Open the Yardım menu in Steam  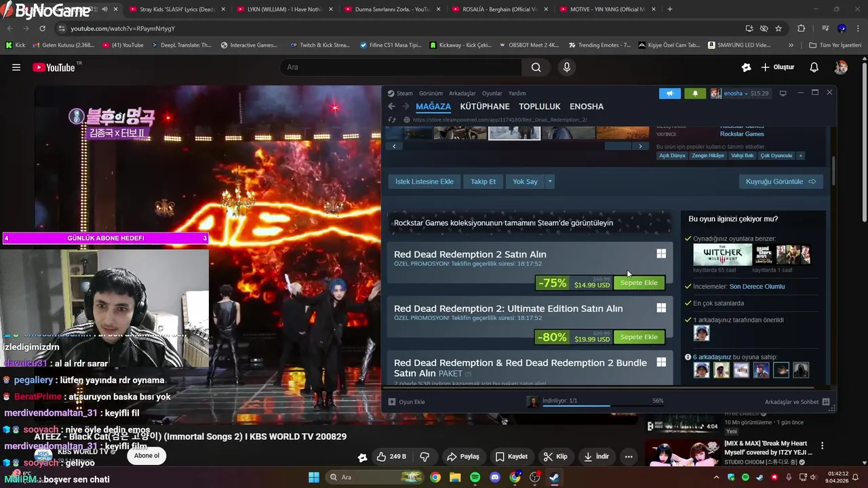pos(517,94)
